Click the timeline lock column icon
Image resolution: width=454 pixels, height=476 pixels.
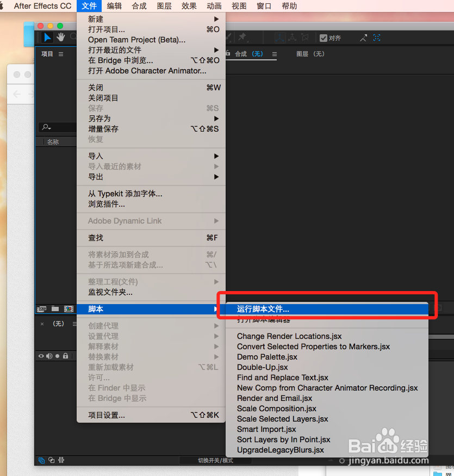tap(65, 356)
